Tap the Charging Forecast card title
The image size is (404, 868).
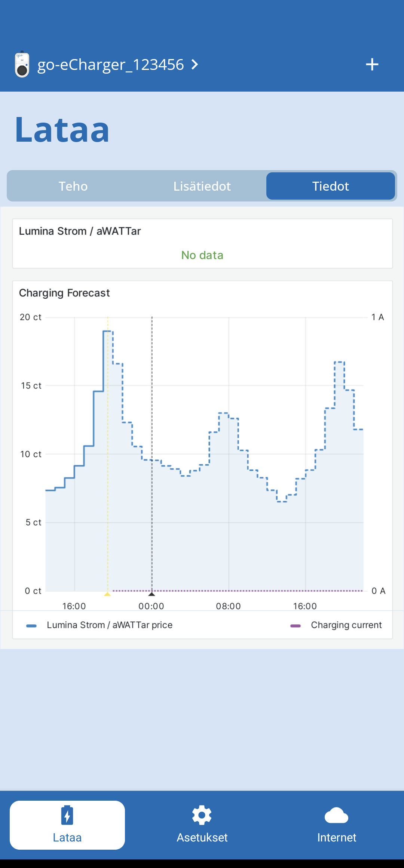tap(64, 293)
